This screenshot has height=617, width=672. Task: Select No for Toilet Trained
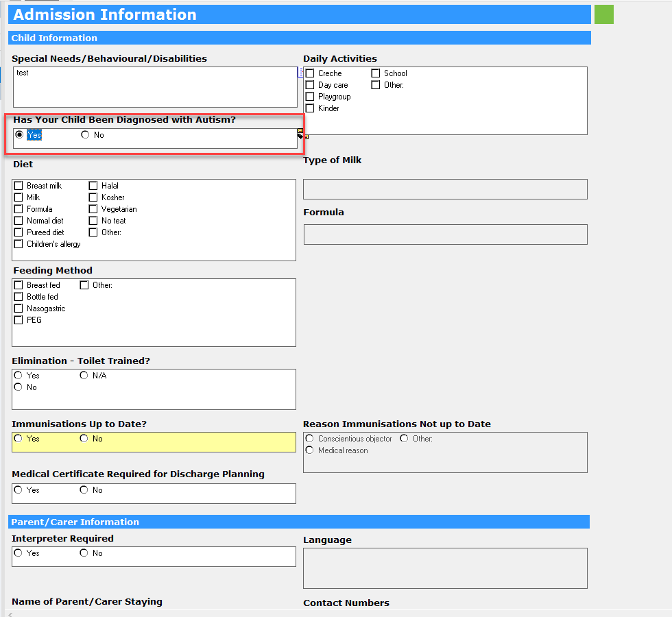(x=18, y=387)
